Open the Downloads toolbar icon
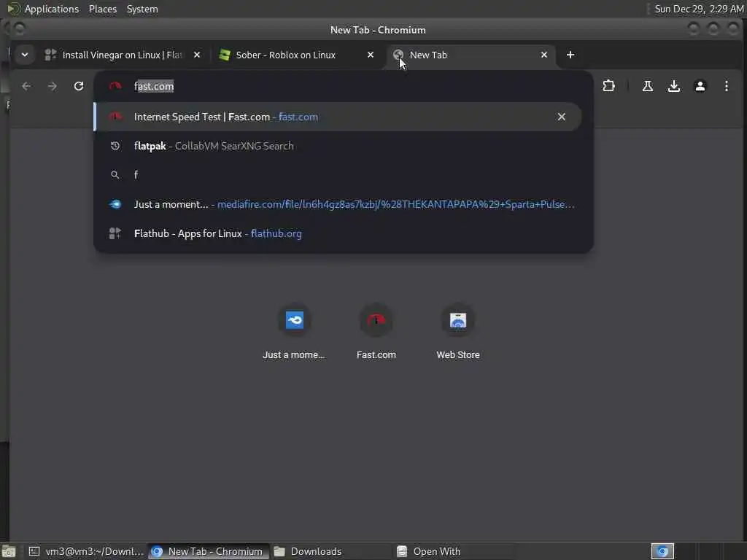 click(673, 86)
